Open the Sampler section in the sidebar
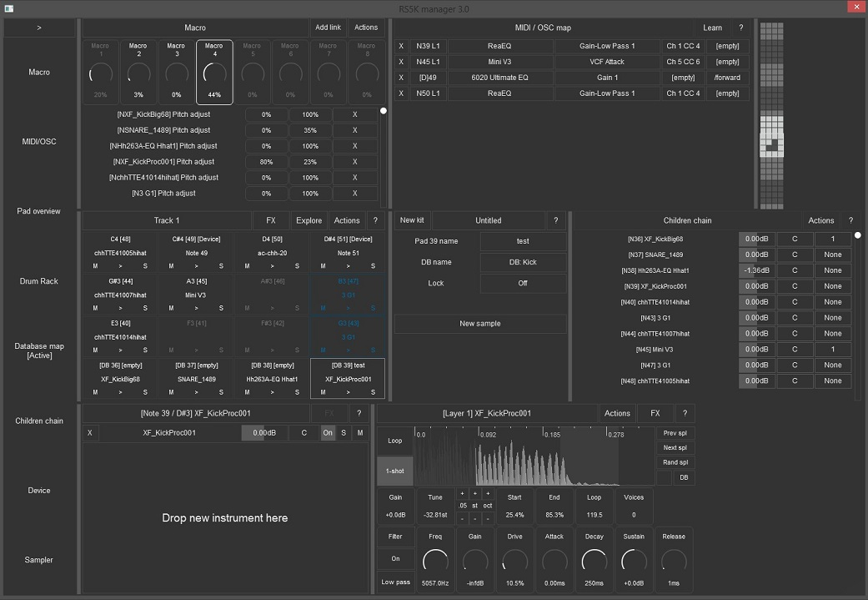Image resolution: width=868 pixels, height=600 pixels. (x=39, y=560)
